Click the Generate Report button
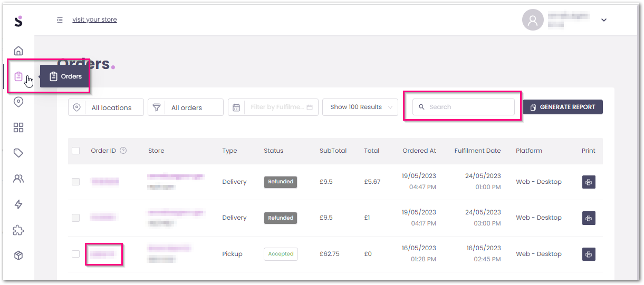The height and width of the screenshot is (285, 644). pos(562,107)
